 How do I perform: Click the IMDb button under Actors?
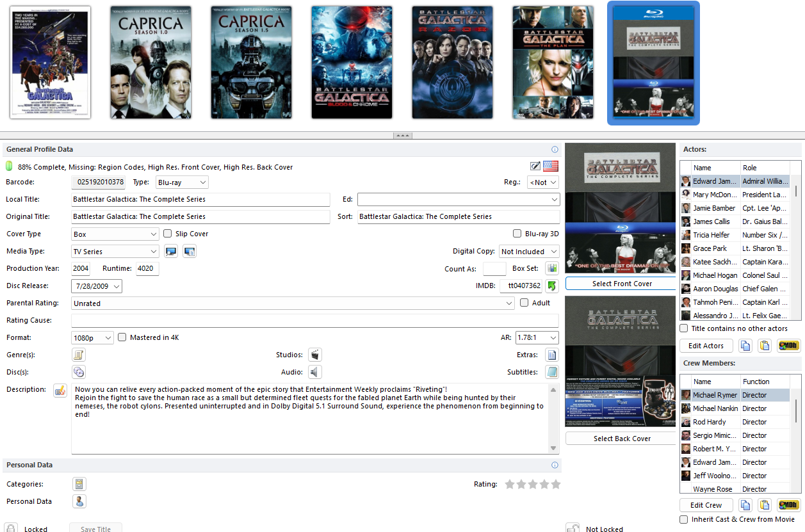[789, 346]
